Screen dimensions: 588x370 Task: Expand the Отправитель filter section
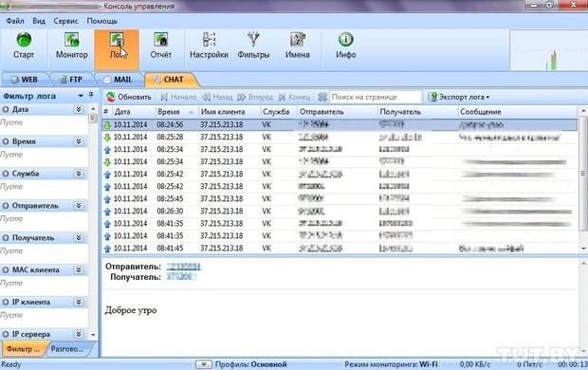click(79, 206)
